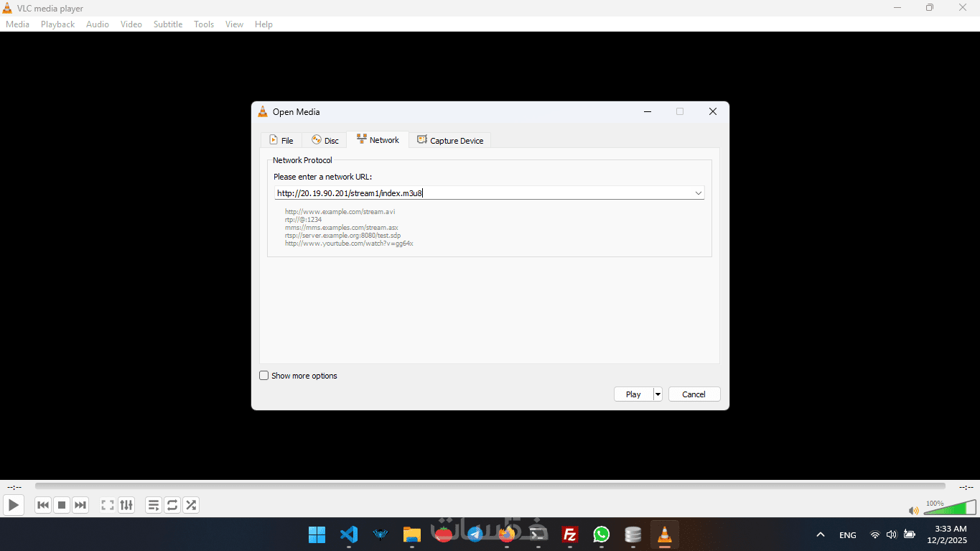Open Wi-Fi network tray icon

[874, 534]
